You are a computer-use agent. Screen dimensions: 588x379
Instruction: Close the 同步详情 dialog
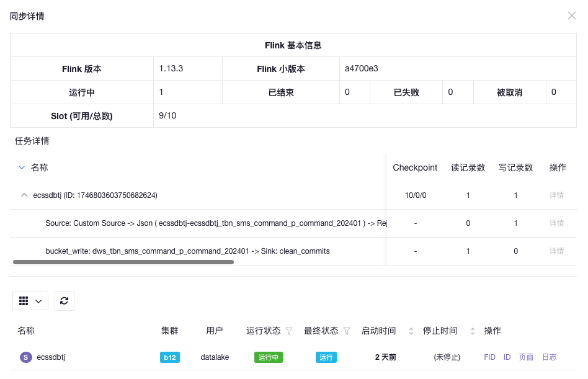click(x=571, y=16)
